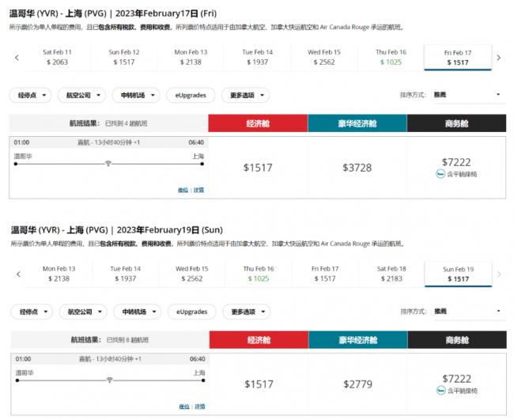
Task: Select the active Sun Feb 19 $1517 tab
Action: [459, 274]
